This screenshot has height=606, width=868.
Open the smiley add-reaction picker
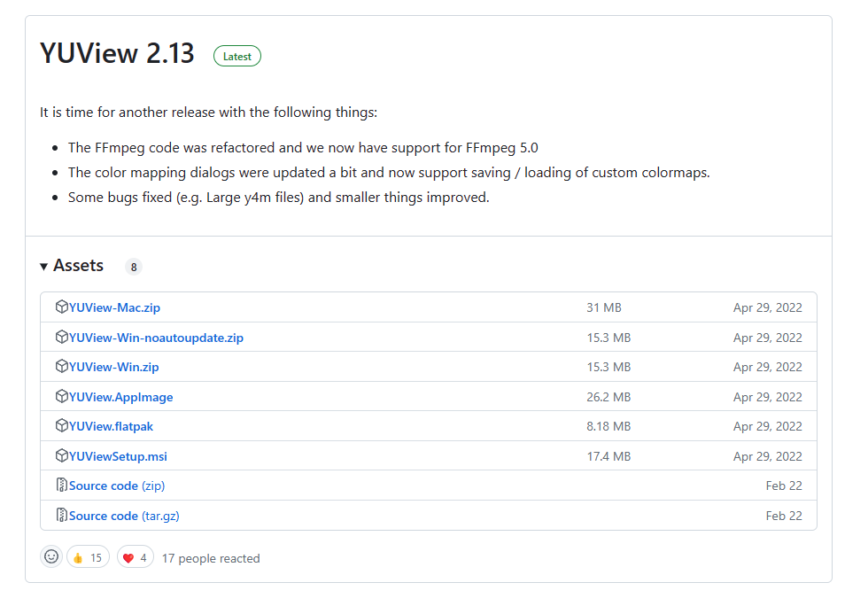(51, 556)
